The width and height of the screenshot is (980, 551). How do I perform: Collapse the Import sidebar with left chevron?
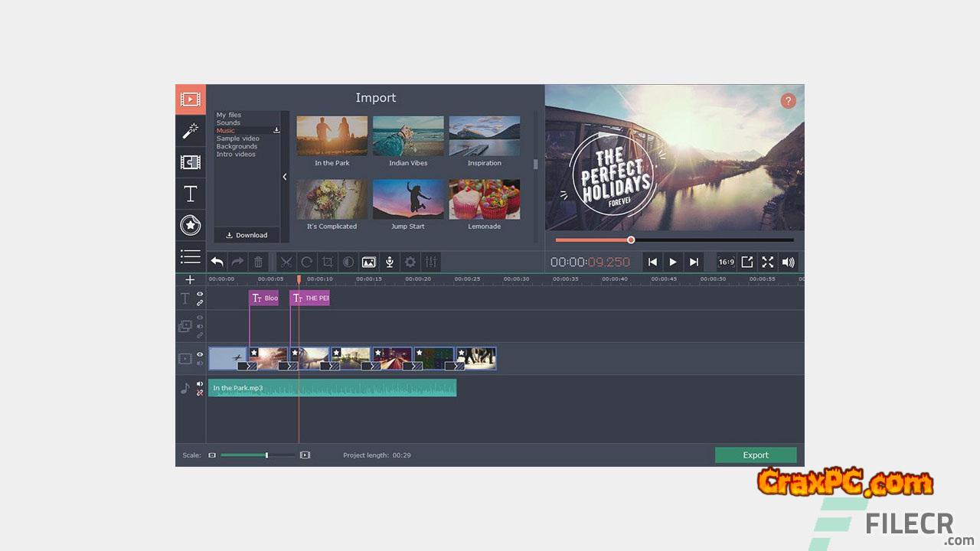pyautogui.click(x=285, y=177)
